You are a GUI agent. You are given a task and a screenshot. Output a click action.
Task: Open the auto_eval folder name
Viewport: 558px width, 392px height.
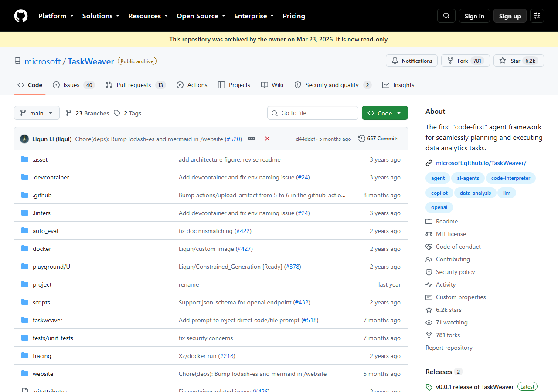click(45, 231)
